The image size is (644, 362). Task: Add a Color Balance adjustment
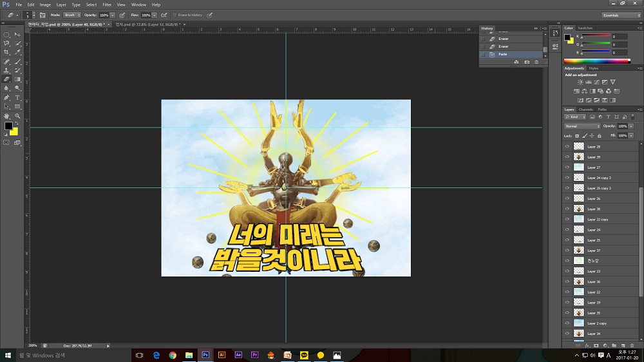(585, 91)
